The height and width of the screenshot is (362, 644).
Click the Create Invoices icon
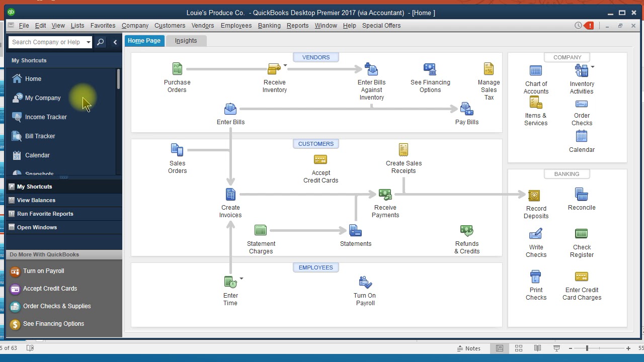[x=230, y=194]
